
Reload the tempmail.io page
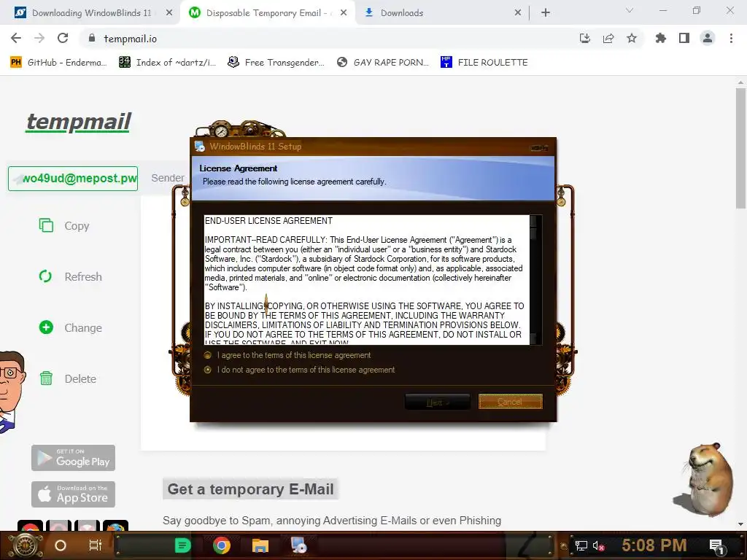(x=63, y=38)
